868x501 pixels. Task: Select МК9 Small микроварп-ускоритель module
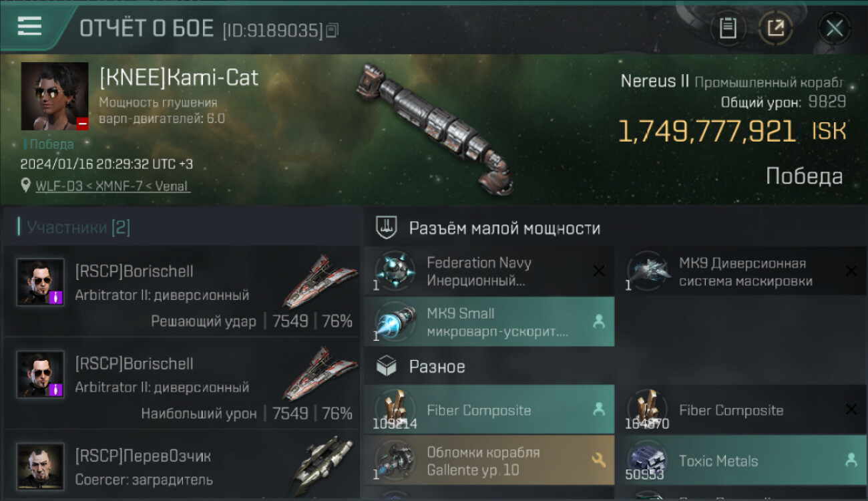[x=489, y=321]
